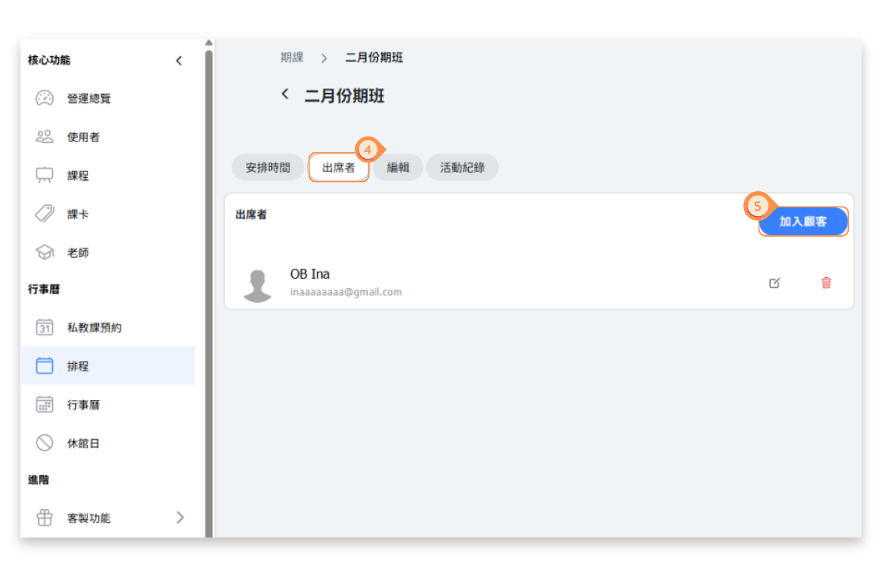Collapse the 核心功能 sidebar with chevron
Image resolution: width=882 pixels, height=588 pixels.
click(x=179, y=61)
